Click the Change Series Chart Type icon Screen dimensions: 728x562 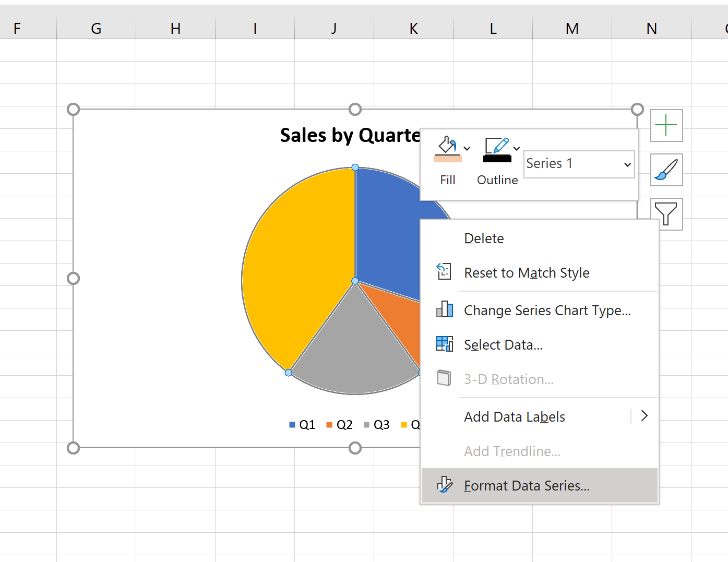(444, 309)
